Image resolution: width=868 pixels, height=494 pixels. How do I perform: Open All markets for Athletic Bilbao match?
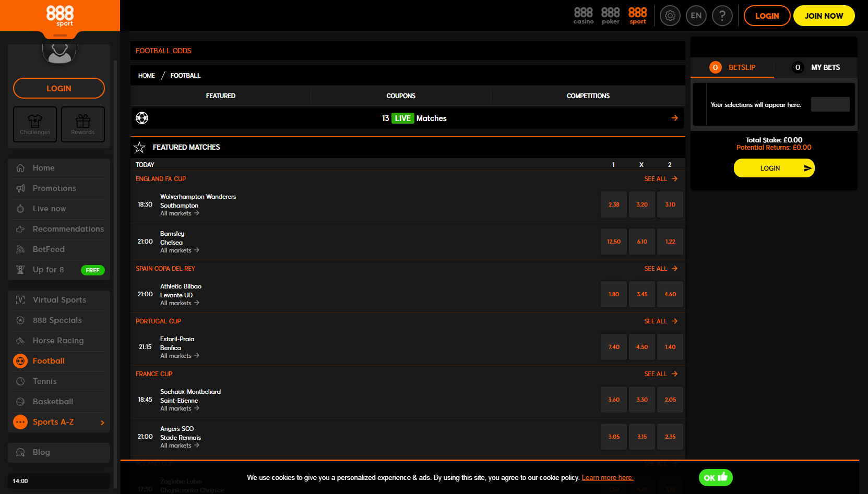[180, 303]
